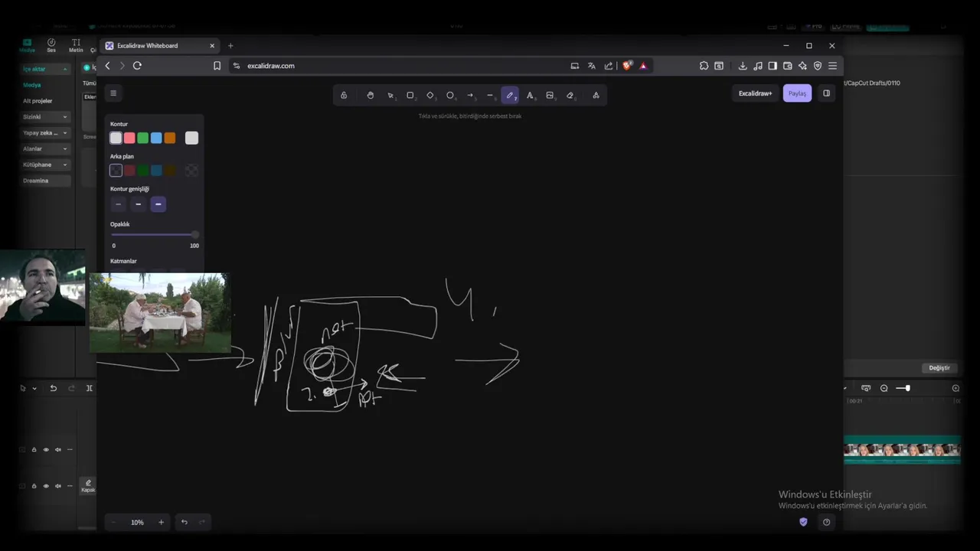This screenshot has height=551, width=980.
Task: Open the Brave VPN shield icon
Action: pos(818,66)
